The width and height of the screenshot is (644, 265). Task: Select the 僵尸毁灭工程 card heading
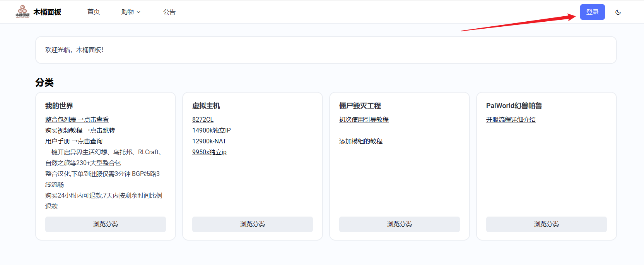point(360,106)
